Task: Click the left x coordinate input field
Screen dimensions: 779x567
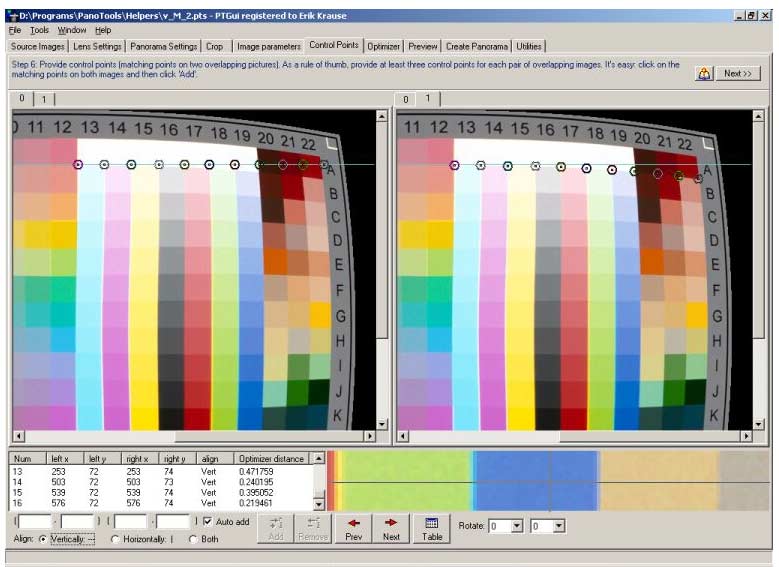Action: coord(35,521)
